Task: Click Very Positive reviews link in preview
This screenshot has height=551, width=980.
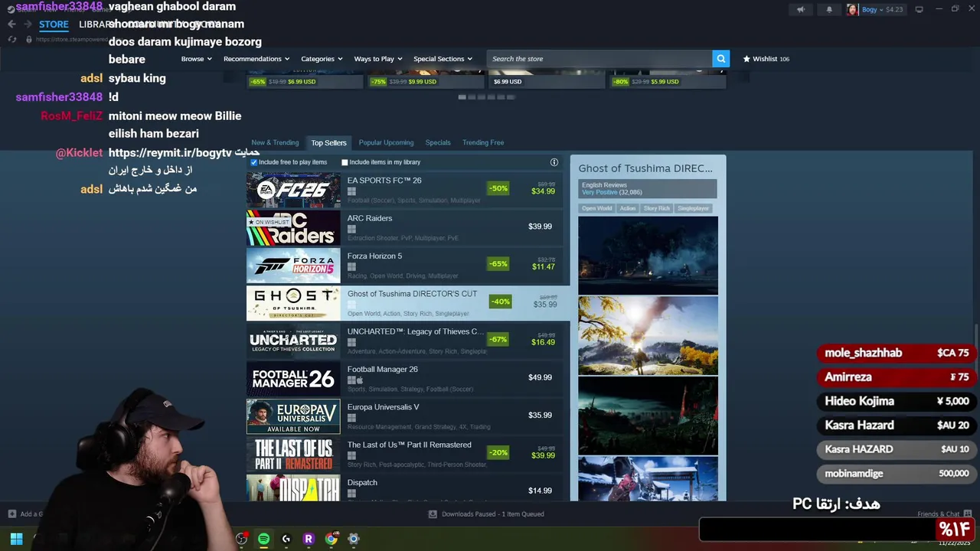Action: pos(612,192)
